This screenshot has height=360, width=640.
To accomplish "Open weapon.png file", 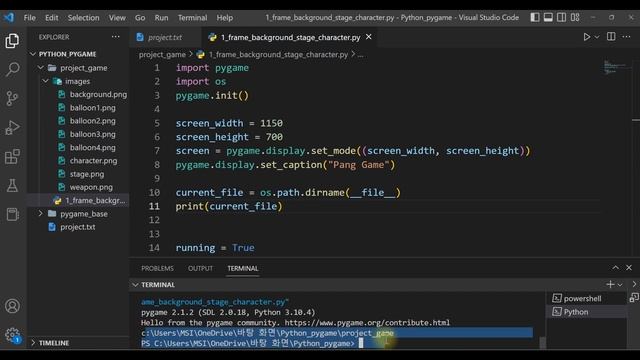I will click(91, 187).
